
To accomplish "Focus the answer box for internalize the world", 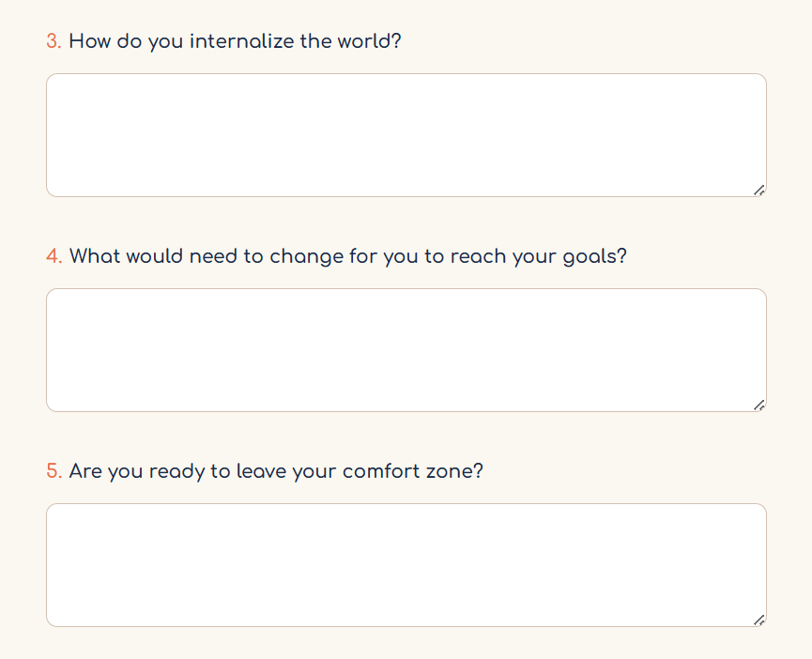I will (x=406, y=135).
